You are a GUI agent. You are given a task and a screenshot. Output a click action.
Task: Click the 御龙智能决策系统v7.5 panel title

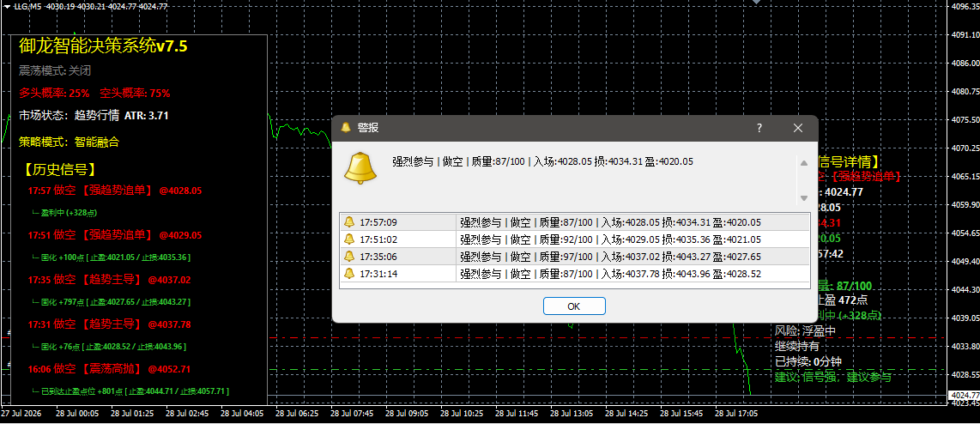[103, 45]
